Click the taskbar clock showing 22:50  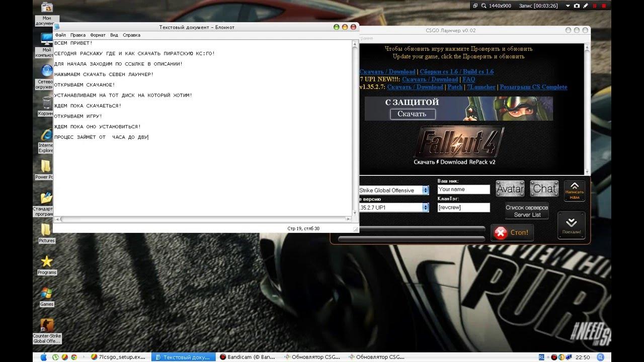click(583, 357)
